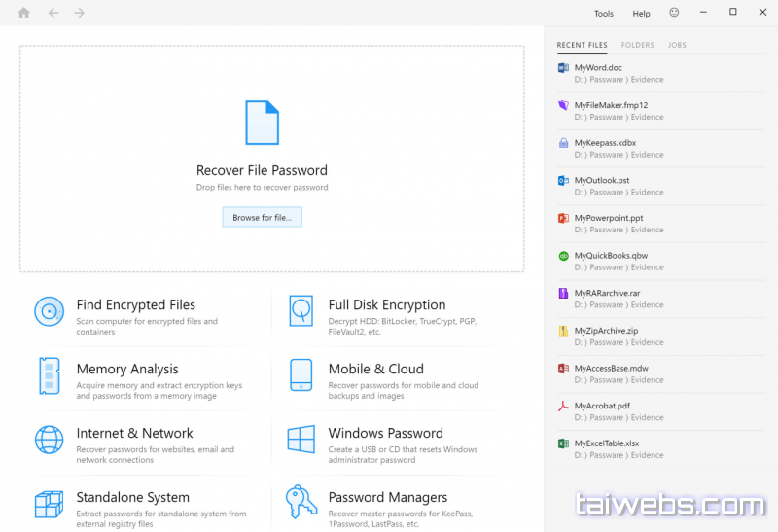This screenshot has width=778, height=532.
Task: Click the back arrow navigation icon
Action: [53, 13]
